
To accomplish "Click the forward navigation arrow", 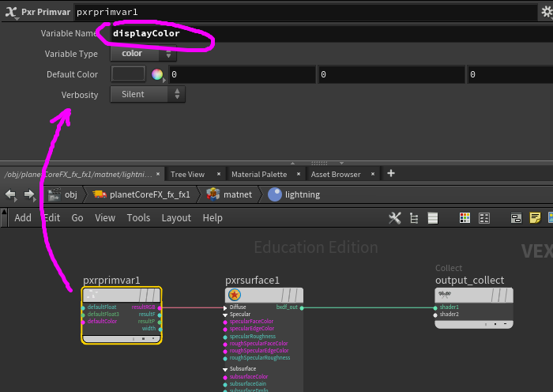I will (30, 194).
